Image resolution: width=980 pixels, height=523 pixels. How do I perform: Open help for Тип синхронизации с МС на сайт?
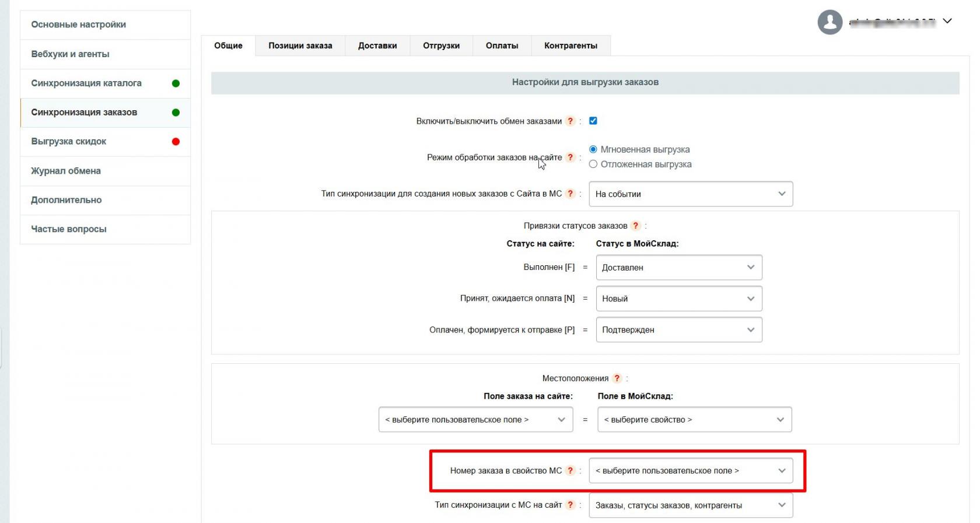click(570, 505)
